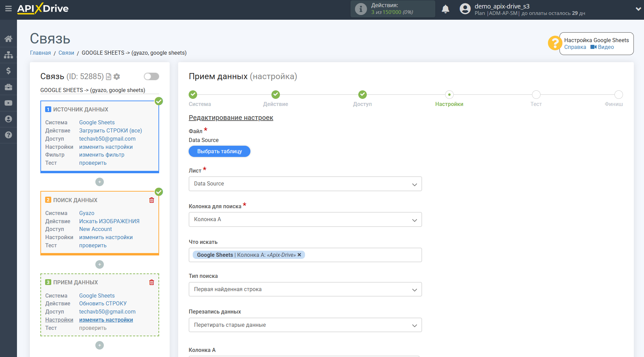Go to the Тест step in the wizard
This screenshot has height=357, width=644.
[x=536, y=95]
